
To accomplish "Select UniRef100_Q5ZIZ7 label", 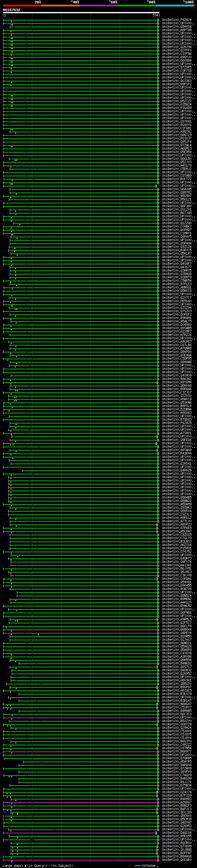I will click(x=177, y=101).
